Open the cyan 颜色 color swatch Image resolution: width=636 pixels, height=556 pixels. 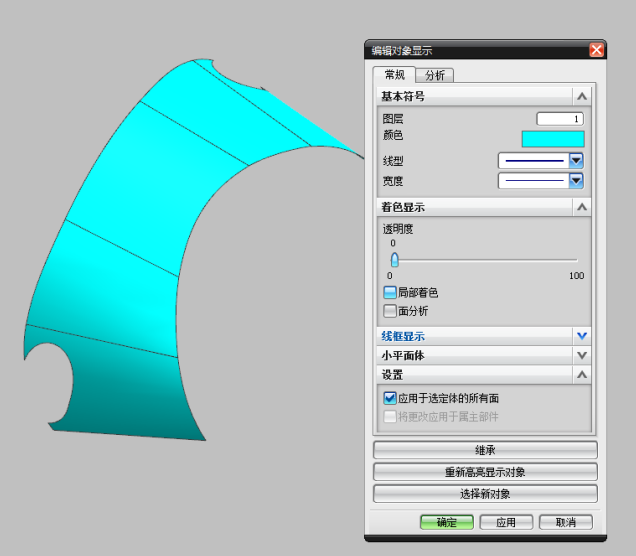point(553,139)
